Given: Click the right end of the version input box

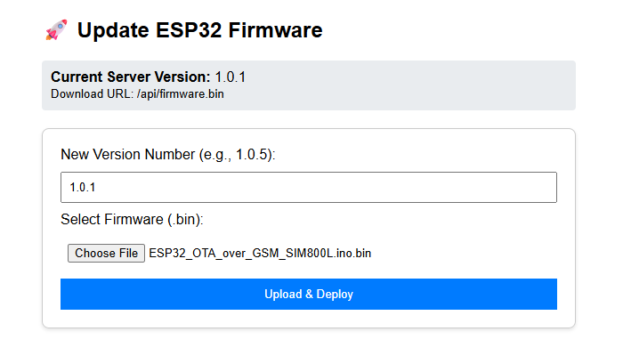Looking at the screenshot, I should [x=534, y=188].
